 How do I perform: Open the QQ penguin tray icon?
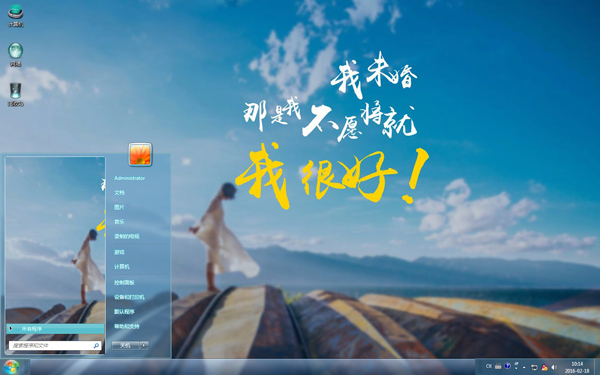point(545,367)
